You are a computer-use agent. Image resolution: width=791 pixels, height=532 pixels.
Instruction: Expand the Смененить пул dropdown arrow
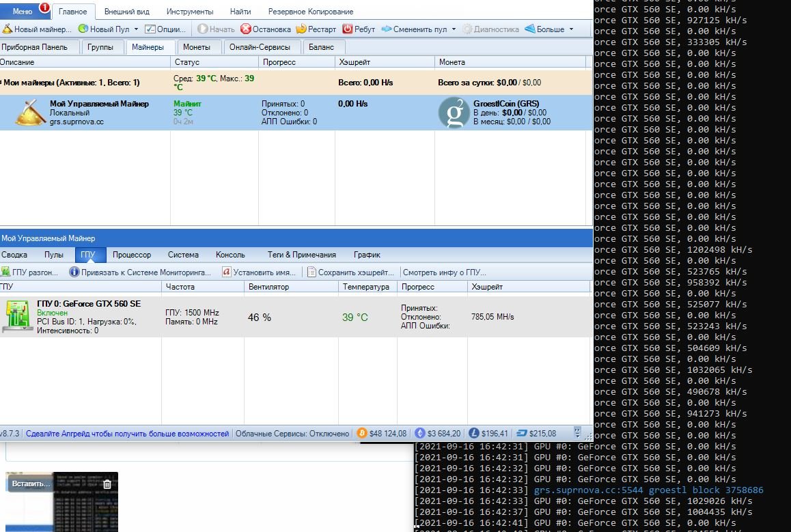coord(454,29)
